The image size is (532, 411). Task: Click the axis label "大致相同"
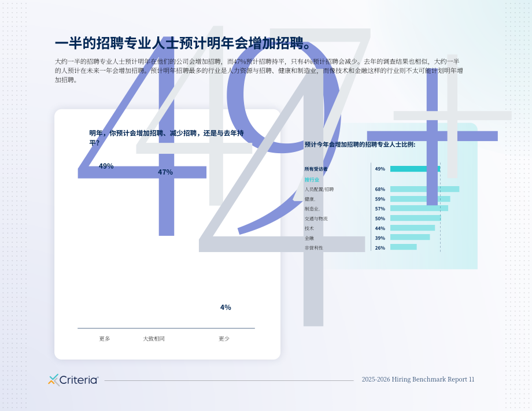(154, 338)
